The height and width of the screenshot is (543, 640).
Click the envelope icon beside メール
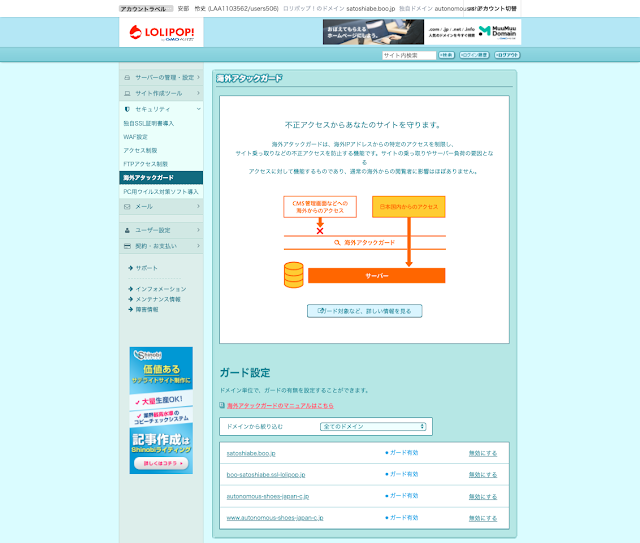tap(127, 206)
